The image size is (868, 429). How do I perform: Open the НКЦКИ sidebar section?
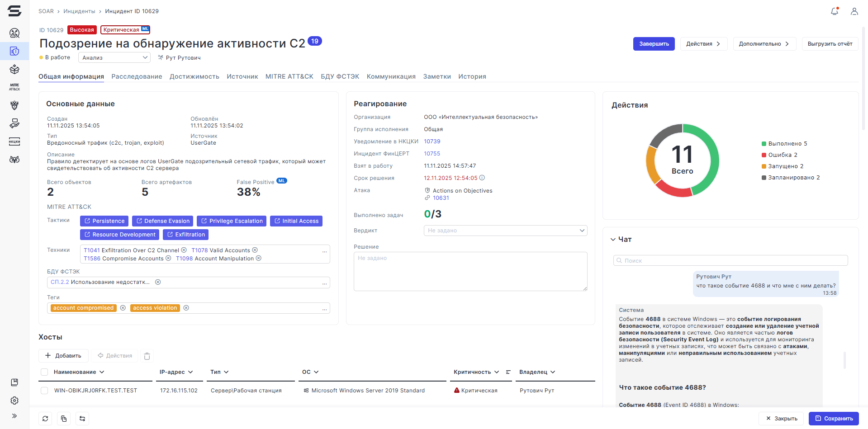point(14,141)
